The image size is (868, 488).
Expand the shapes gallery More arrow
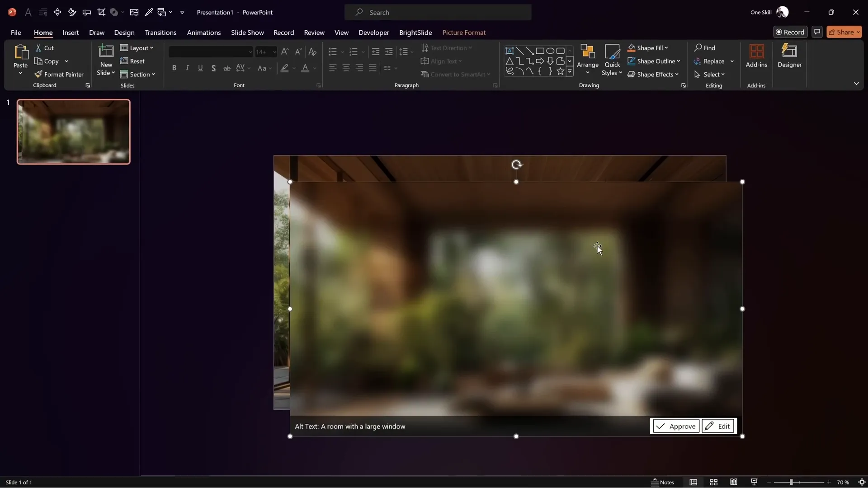pos(570,71)
